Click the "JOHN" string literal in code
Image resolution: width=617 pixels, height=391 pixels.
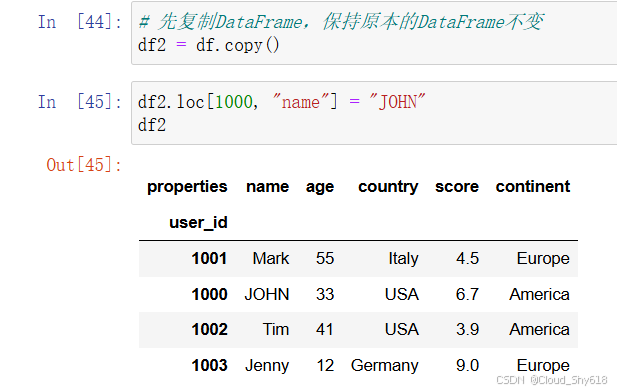coord(397,102)
